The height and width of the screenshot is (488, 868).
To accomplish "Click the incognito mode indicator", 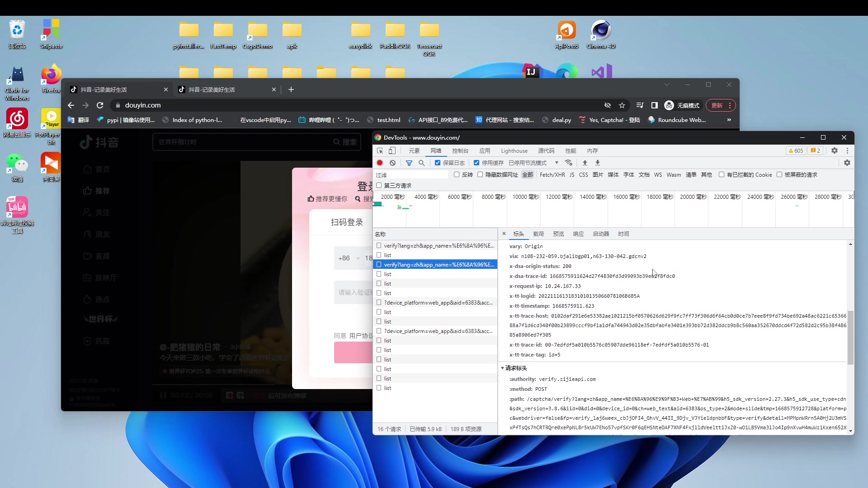I will [682, 105].
